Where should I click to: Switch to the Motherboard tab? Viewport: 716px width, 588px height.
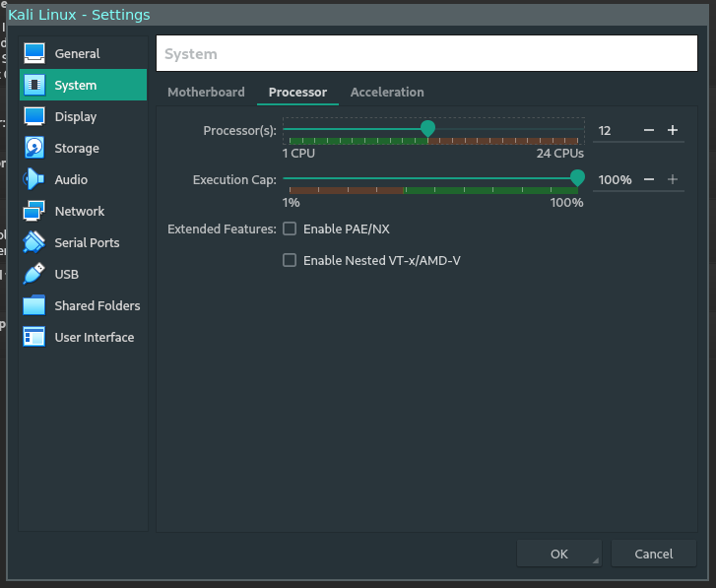tap(206, 92)
